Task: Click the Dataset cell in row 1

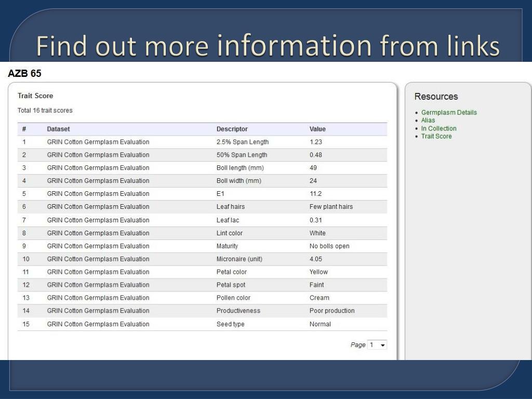Action: (98, 142)
